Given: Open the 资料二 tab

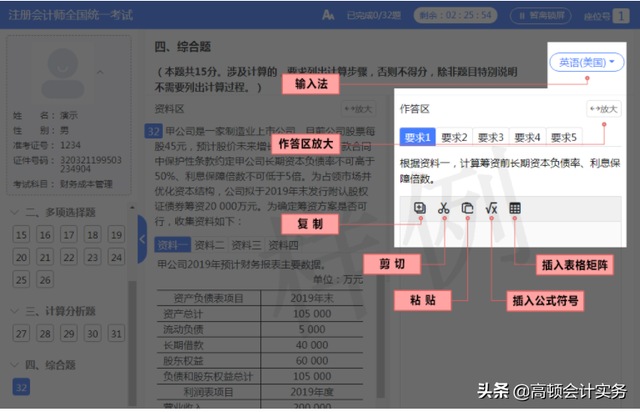Looking at the screenshot, I should point(209,245).
